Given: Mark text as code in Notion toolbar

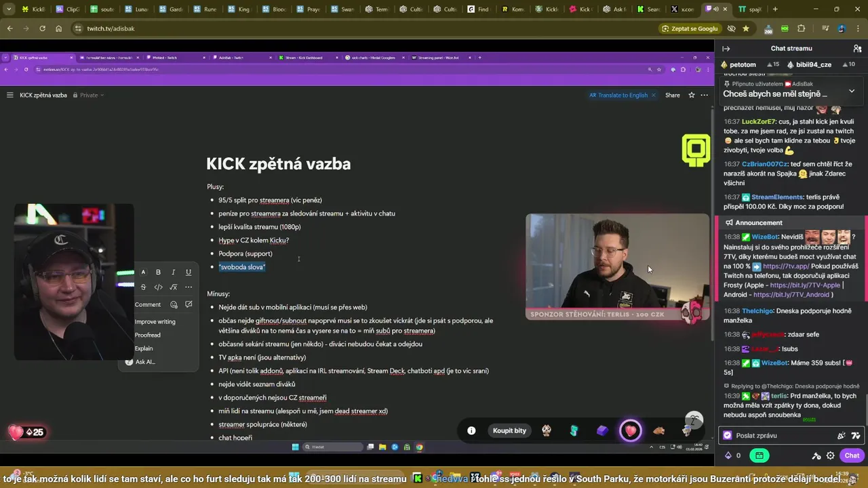Looking at the screenshot, I should pos(158,287).
